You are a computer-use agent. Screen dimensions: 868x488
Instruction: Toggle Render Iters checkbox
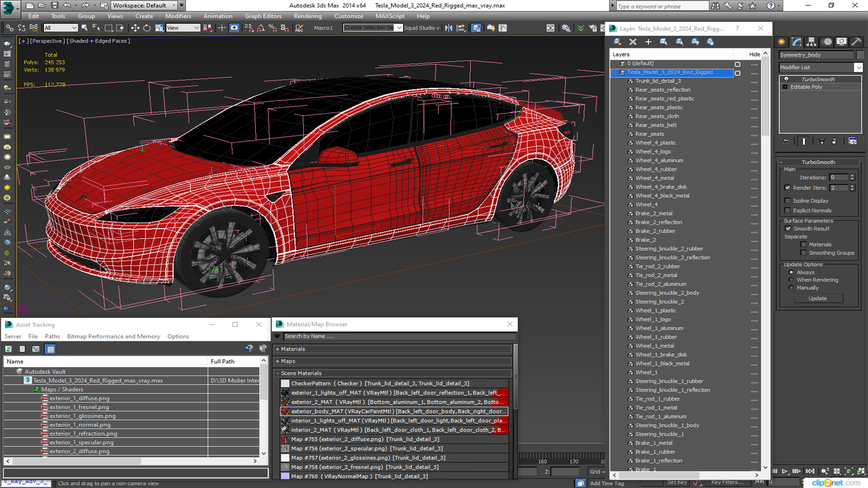788,188
